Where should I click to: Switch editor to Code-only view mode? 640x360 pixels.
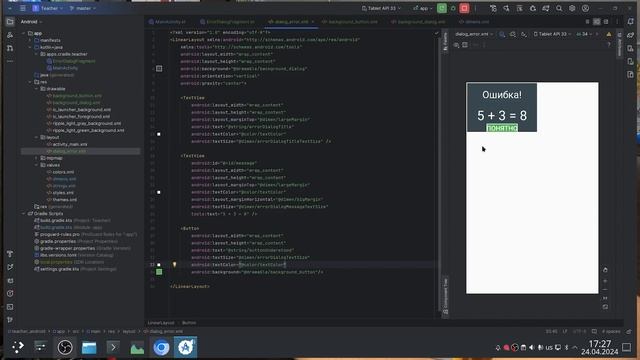coord(587,22)
